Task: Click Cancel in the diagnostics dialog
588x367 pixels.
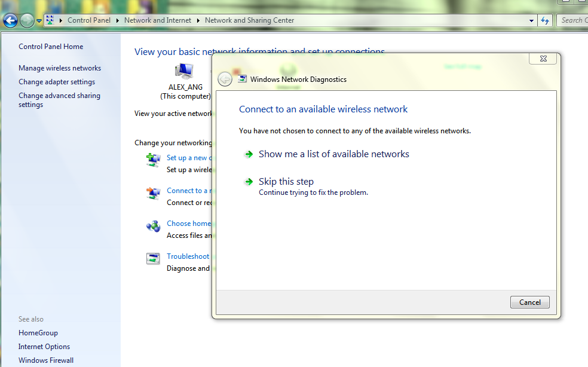Action: (x=530, y=302)
